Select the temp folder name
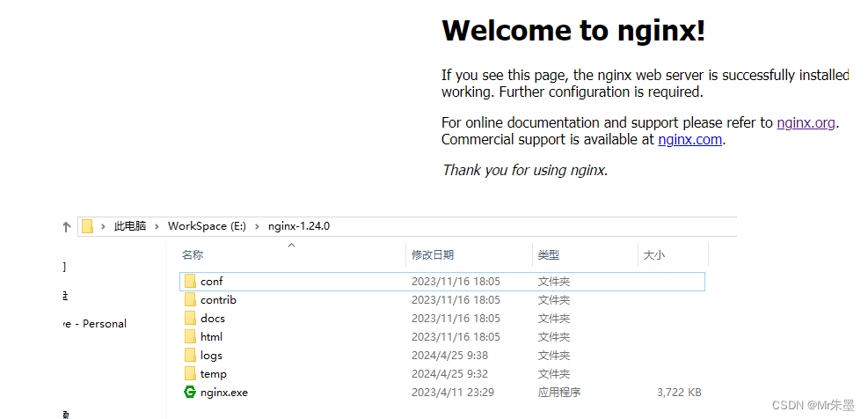The height and width of the screenshot is (419, 868). (x=214, y=374)
